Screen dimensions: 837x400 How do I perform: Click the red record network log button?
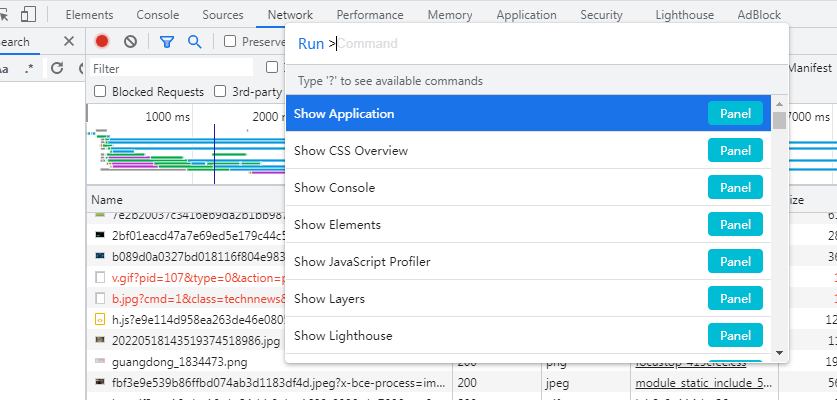(x=102, y=42)
